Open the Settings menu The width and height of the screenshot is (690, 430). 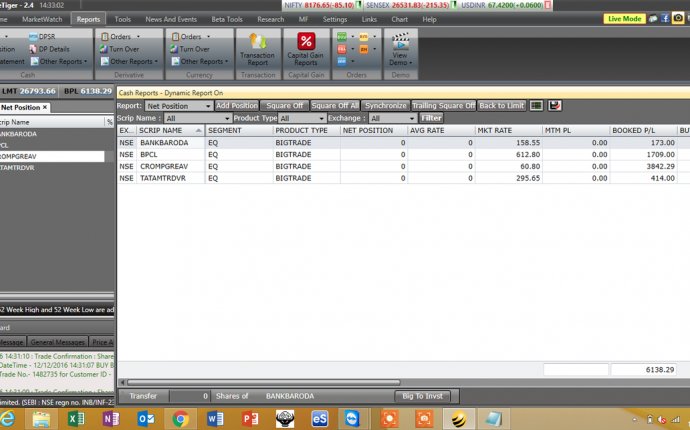pos(335,19)
